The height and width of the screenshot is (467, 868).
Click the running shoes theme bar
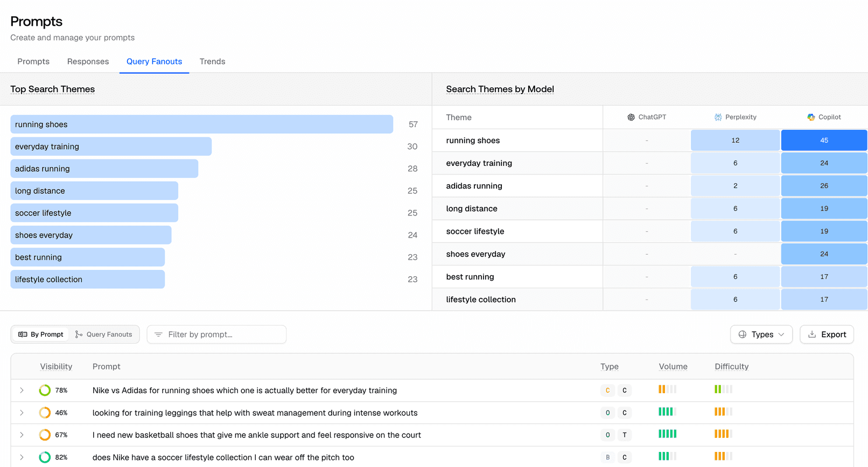coord(201,124)
